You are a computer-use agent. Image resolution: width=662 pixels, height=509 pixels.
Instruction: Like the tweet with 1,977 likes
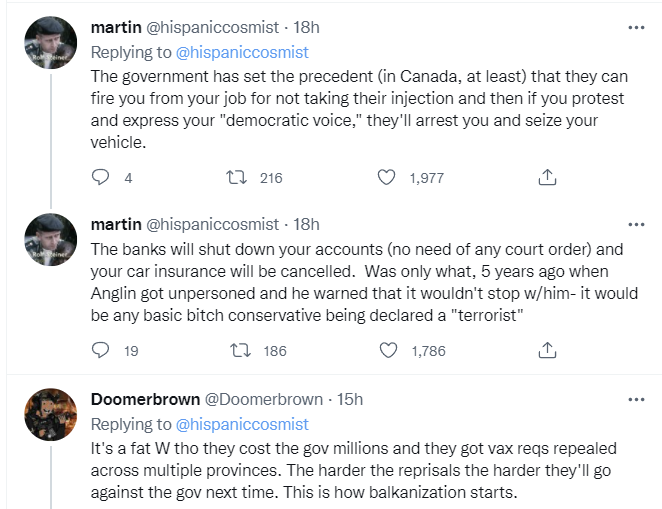pyautogui.click(x=387, y=178)
